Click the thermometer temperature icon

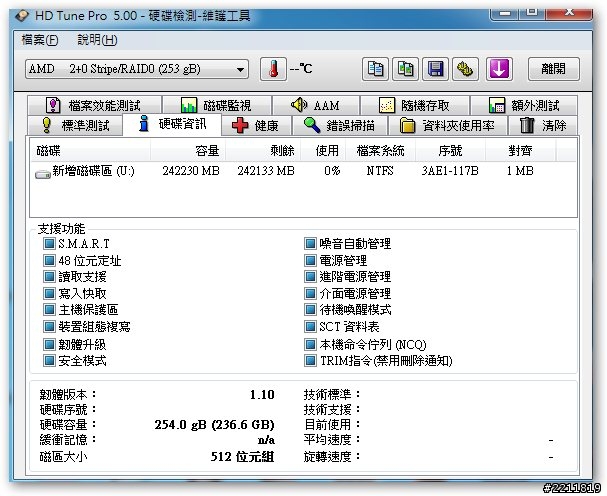point(273,69)
